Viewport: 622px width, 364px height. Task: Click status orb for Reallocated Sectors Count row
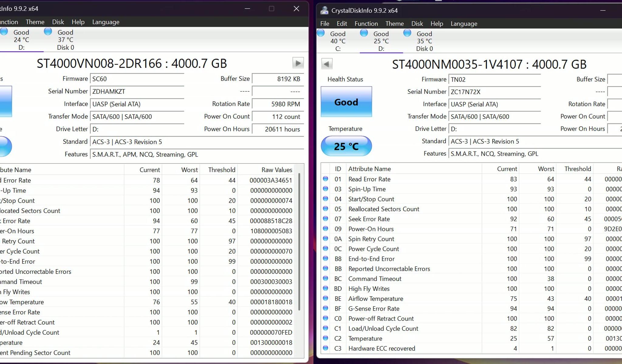point(326,209)
